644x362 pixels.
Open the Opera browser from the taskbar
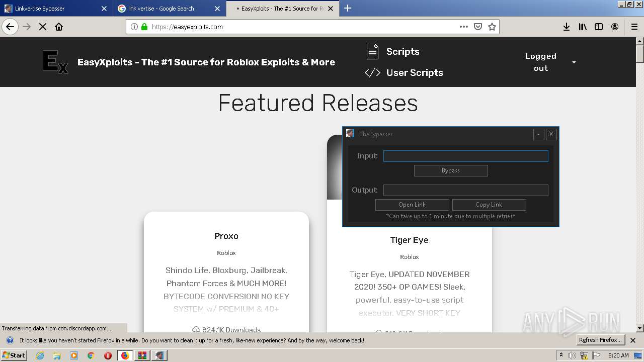pos(108,355)
